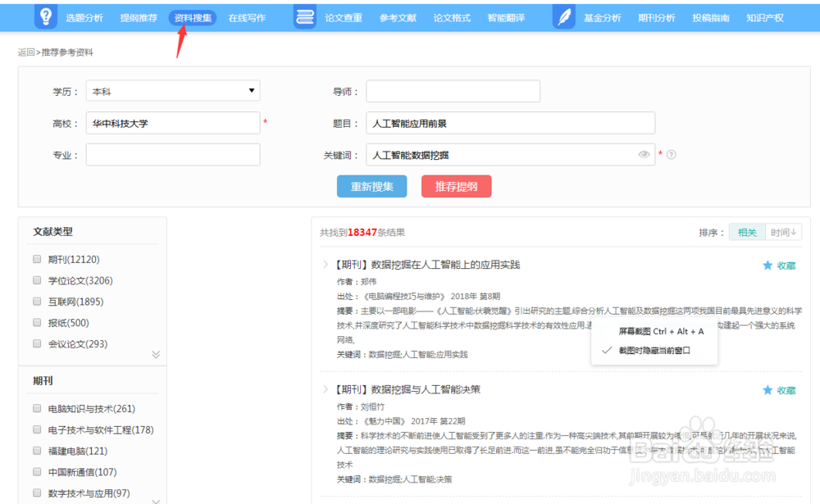Image resolution: width=820 pixels, height=504 pixels.
Task: Check the 期刊(12120) checkbox
Action: [x=37, y=259]
